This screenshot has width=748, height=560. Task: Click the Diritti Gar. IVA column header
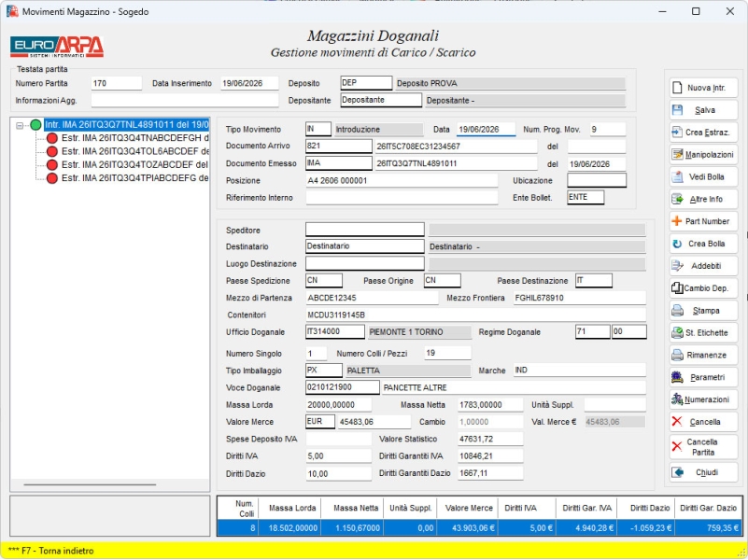coord(586,508)
